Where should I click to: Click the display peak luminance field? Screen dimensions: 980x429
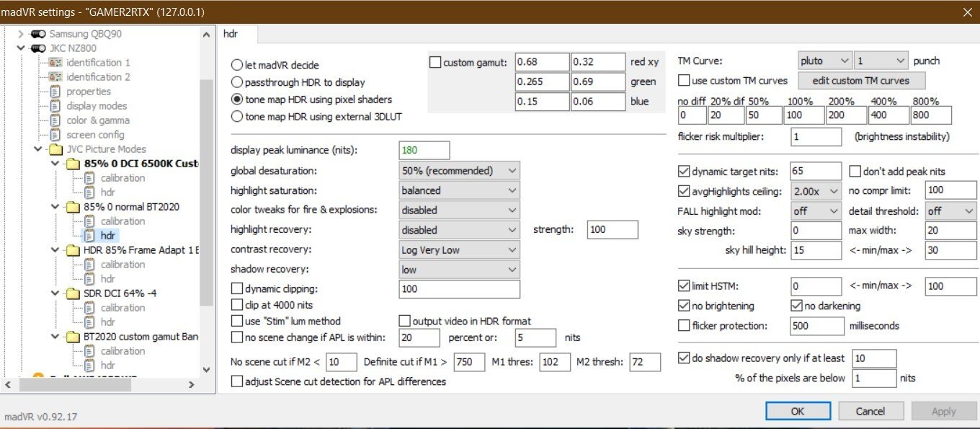[424, 150]
